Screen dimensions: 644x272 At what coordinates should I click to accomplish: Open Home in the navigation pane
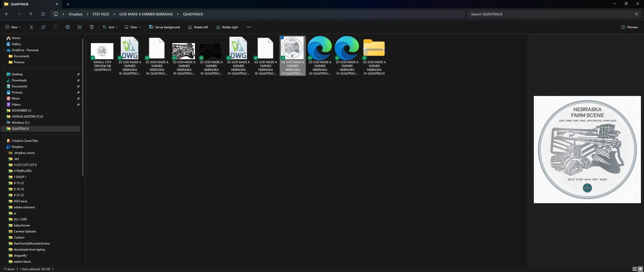pos(16,38)
